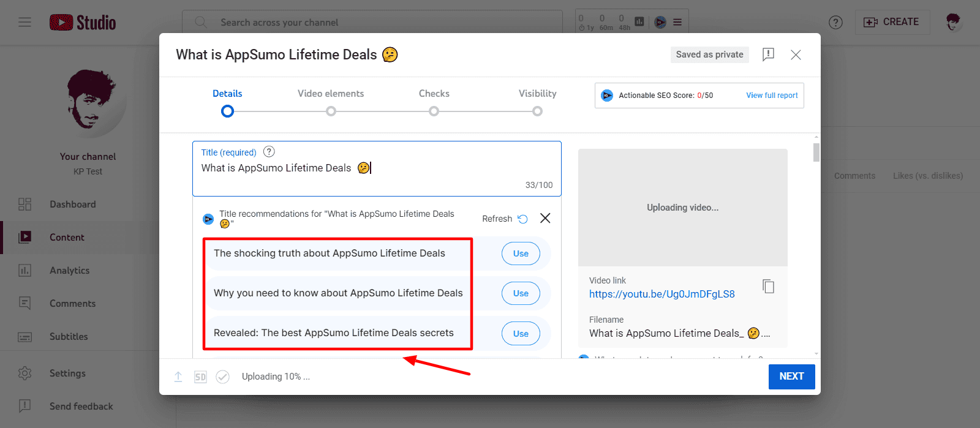Click the send feedback flag icon in dialog header

click(768, 54)
